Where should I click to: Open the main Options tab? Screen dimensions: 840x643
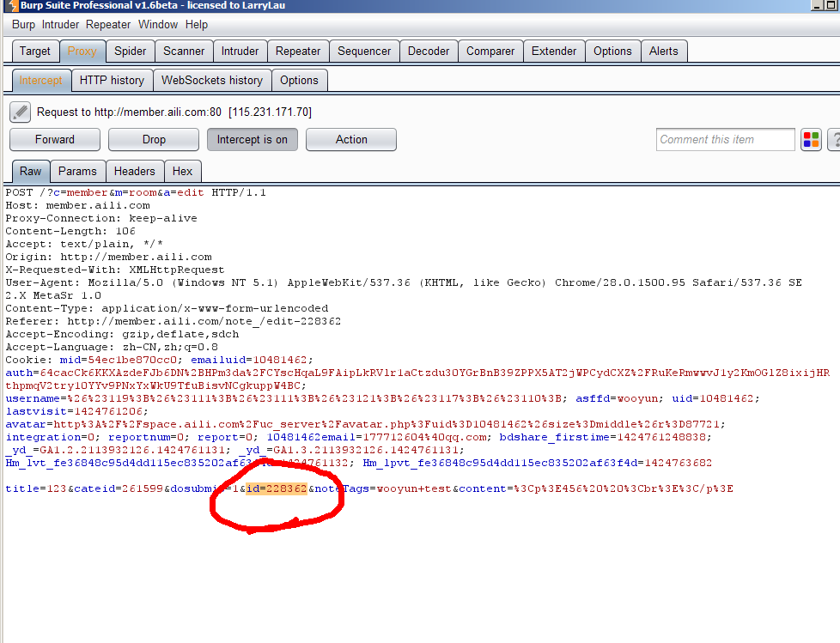click(612, 51)
